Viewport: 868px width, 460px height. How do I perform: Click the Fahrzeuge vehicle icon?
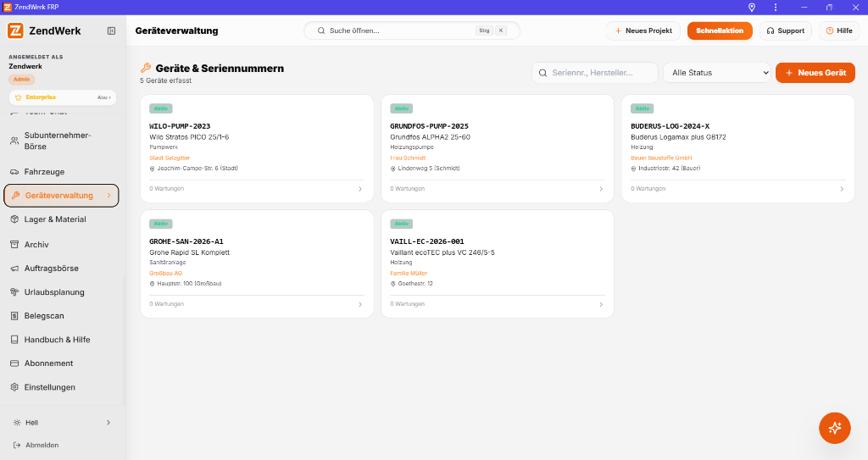click(14, 172)
